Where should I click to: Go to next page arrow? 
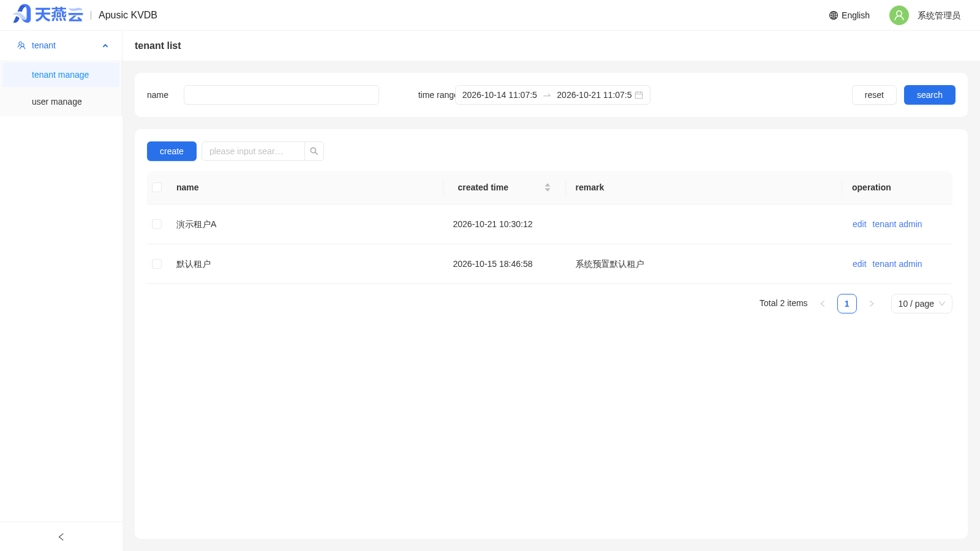click(x=872, y=304)
